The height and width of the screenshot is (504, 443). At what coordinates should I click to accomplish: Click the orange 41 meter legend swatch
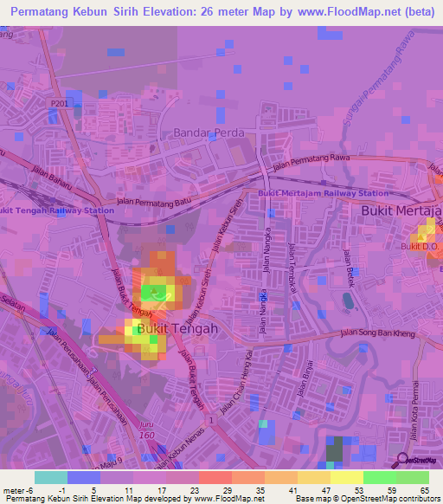coord(281,477)
